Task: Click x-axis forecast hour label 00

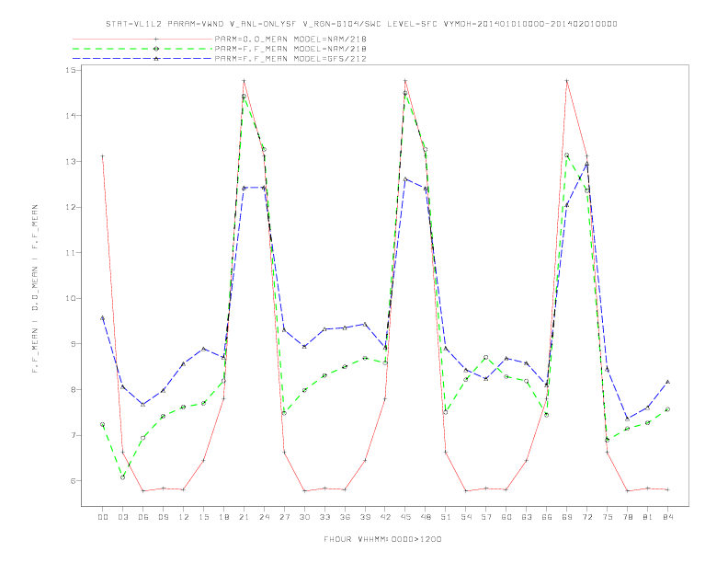Action: coord(103,517)
